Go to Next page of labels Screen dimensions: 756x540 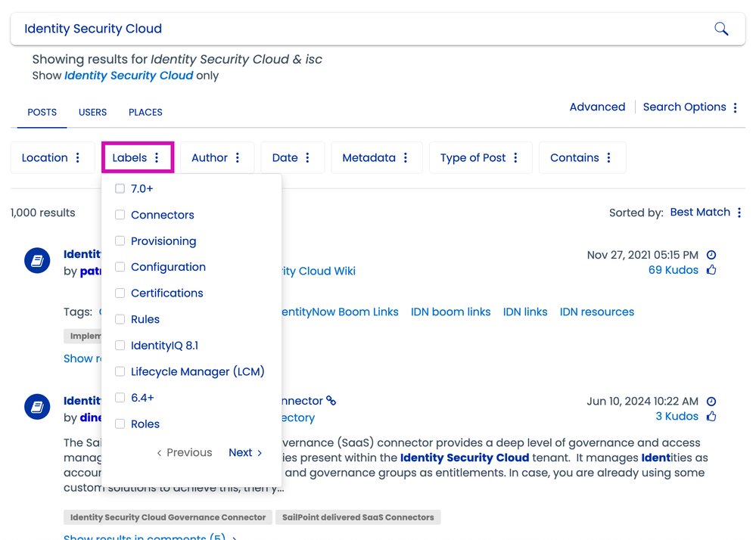[x=245, y=452]
